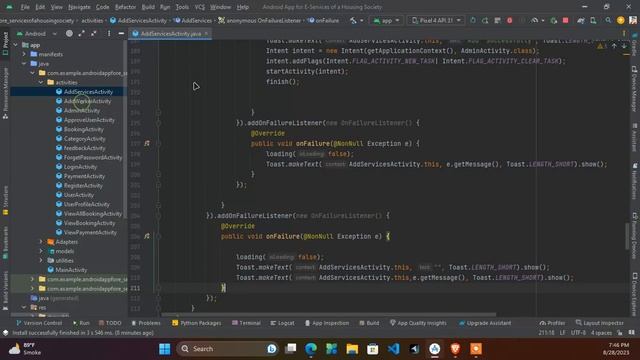Jump to next highlighted error arrow
Screen dimensions: 640x360
click(624, 46)
